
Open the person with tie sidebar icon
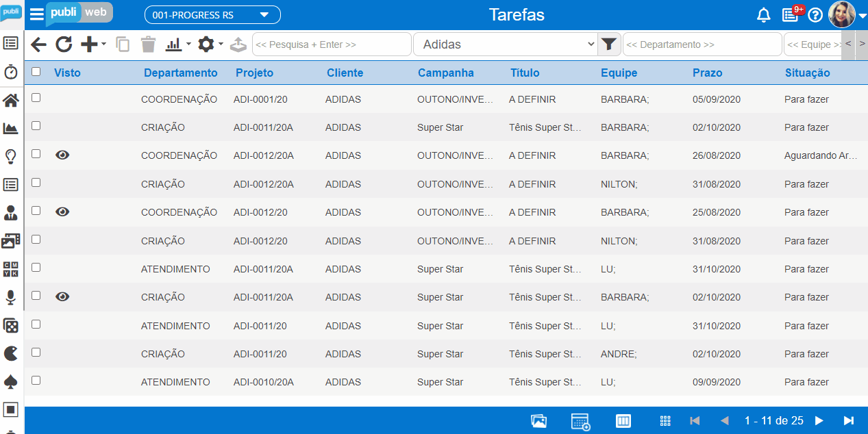point(11,213)
